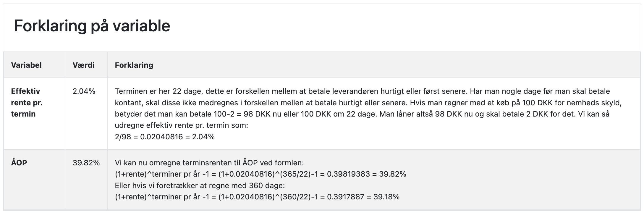Click the text 'betyder det man kan betale 100-2'
Viewport: 644px width, 213px height.
click(x=173, y=114)
